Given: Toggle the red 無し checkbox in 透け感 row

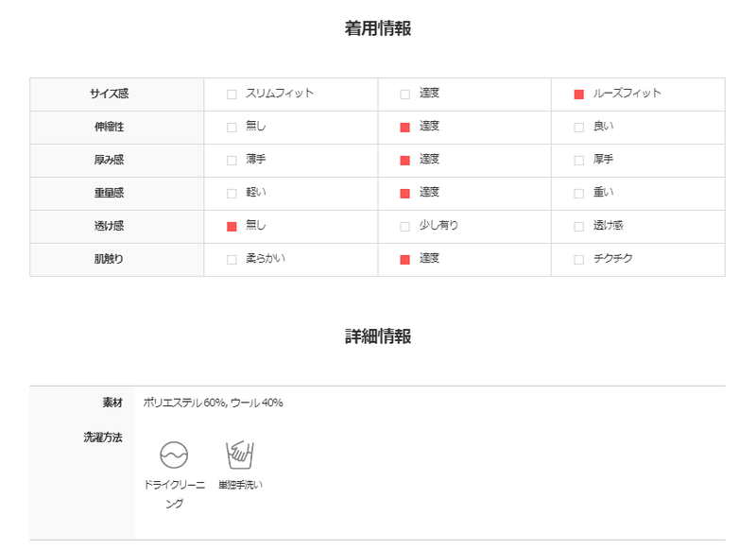Looking at the screenshot, I should click(232, 226).
